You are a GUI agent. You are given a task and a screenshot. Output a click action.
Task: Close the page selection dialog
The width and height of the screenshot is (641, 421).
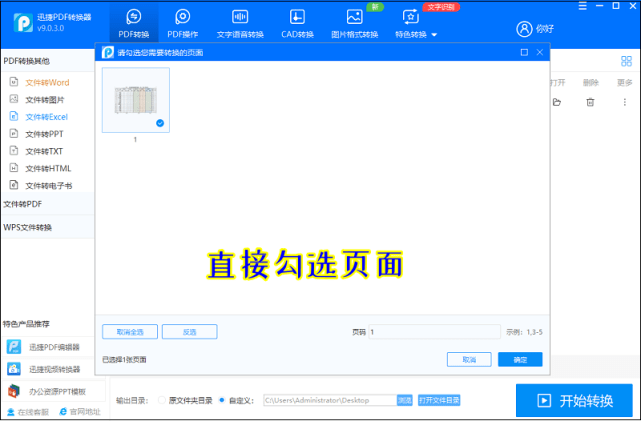click(x=540, y=52)
